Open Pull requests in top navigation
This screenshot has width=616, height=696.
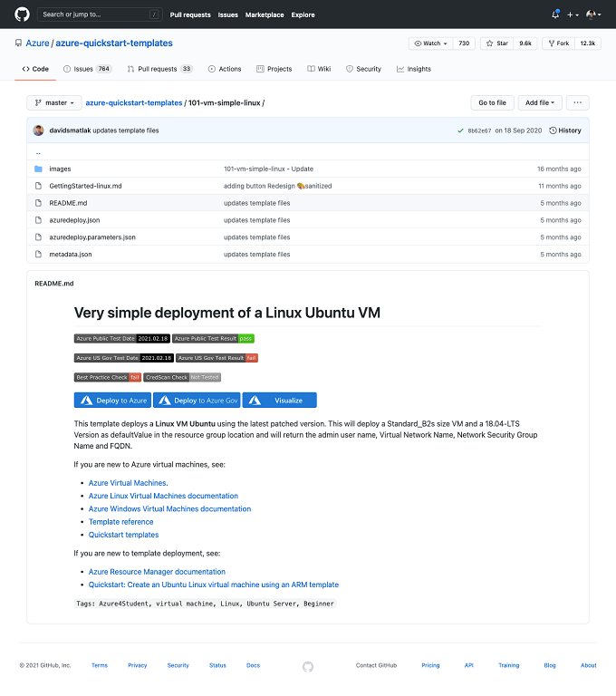click(190, 14)
